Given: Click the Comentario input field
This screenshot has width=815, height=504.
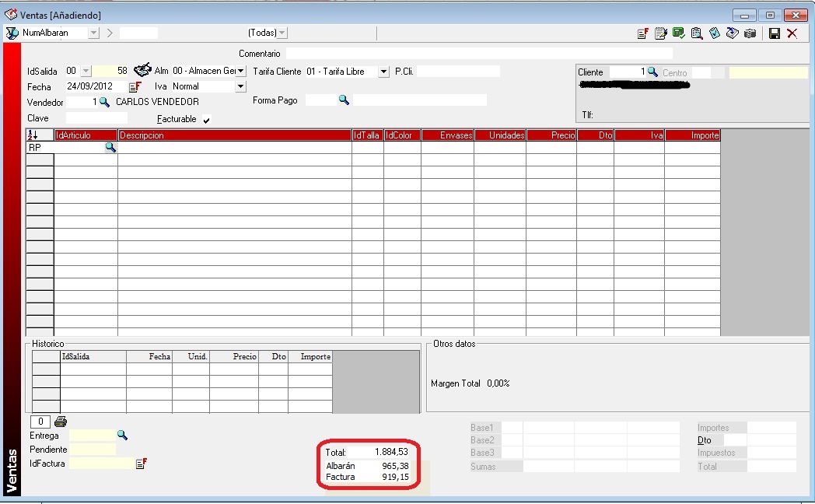Looking at the screenshot, I should point(479,53).
